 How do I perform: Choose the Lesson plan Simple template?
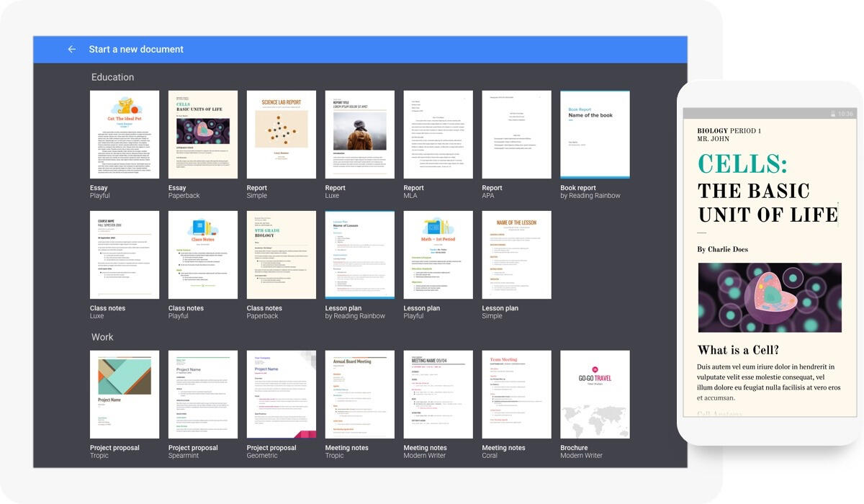(517, 255)
